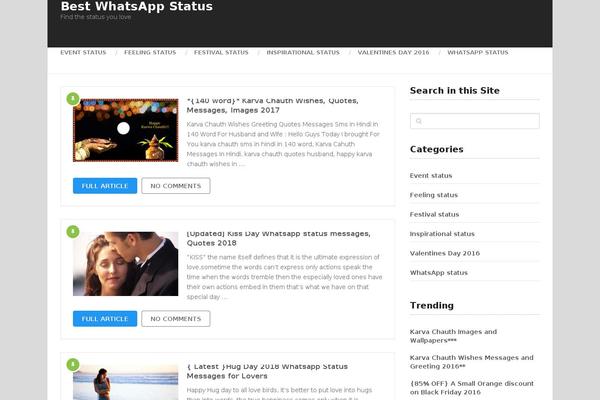Screen dimensions: 600x400
Task: Click the green badge icon on Hug Day post
Action: (x=73, y=364)
